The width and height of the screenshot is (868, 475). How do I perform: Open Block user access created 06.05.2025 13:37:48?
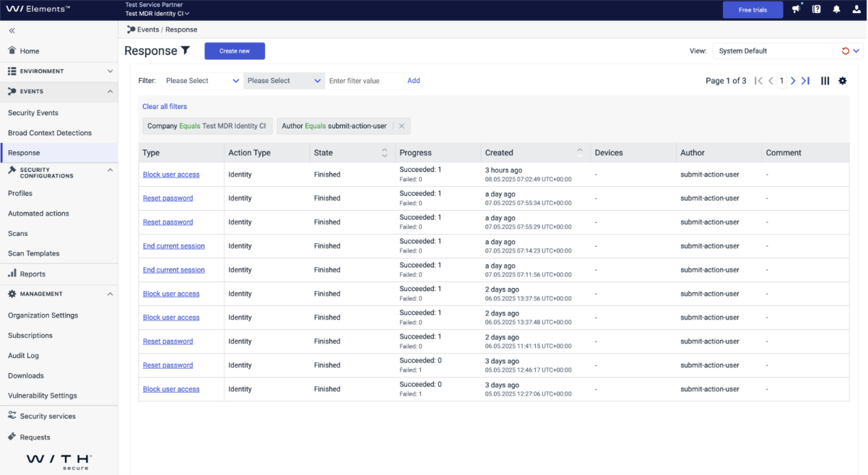[x=171, y=318]
